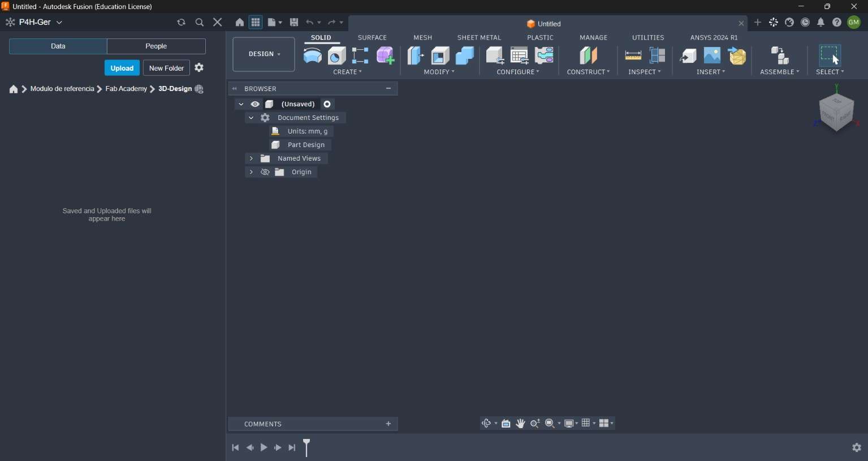
Task: Show the hidden Origin folder
Action: pyautogui.click(x=265, y=172)
